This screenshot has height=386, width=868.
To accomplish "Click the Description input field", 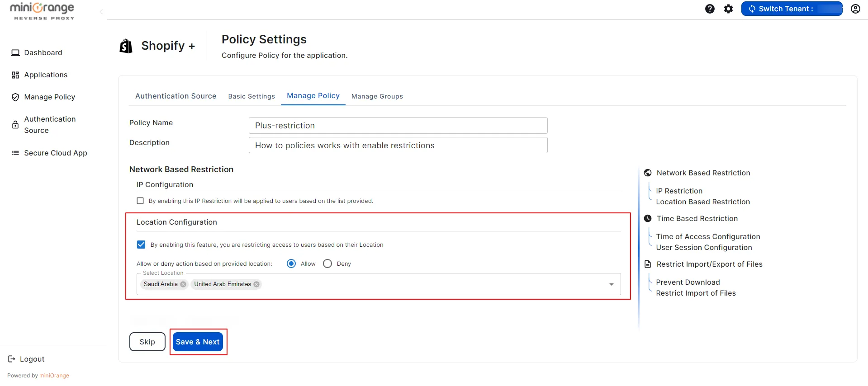I will 398,145.
